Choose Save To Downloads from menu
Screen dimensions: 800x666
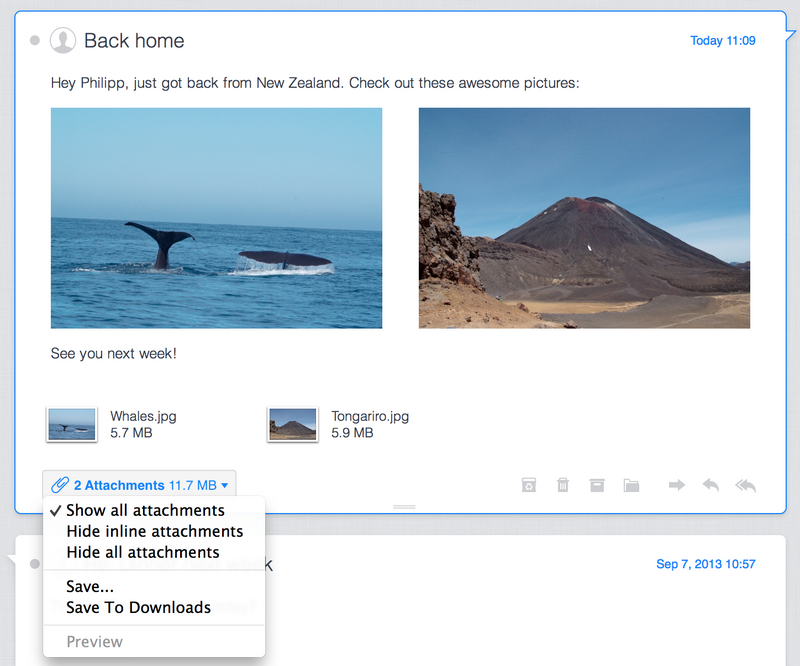[137, 607]
